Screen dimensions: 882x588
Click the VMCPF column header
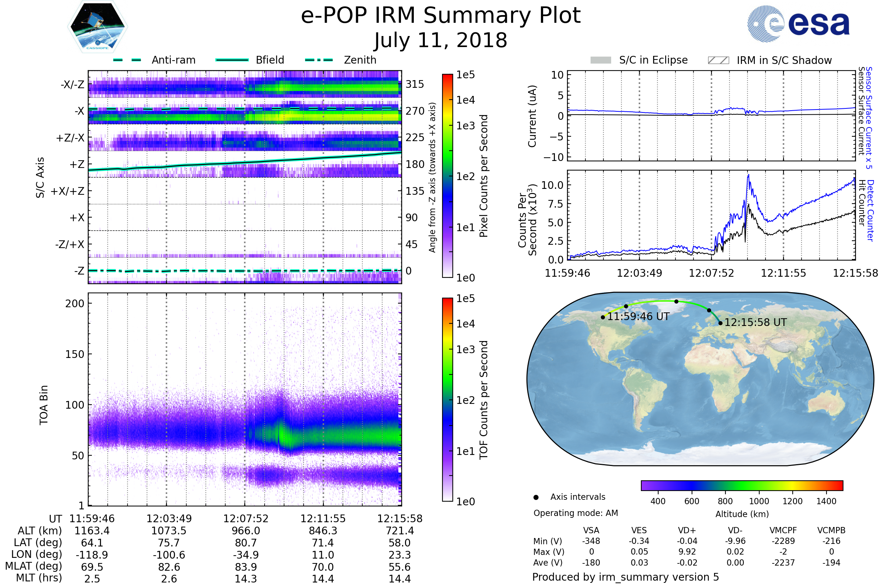(783, 530)
